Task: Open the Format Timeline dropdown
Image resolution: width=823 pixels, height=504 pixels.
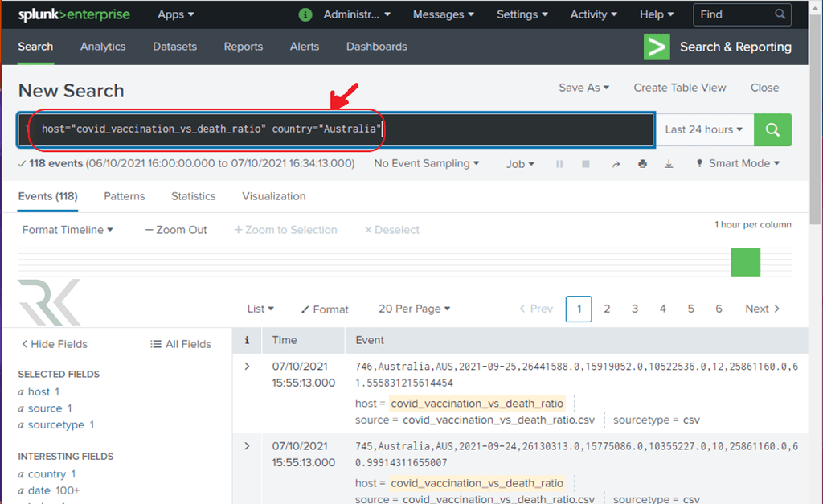Action: click(68, 230)
